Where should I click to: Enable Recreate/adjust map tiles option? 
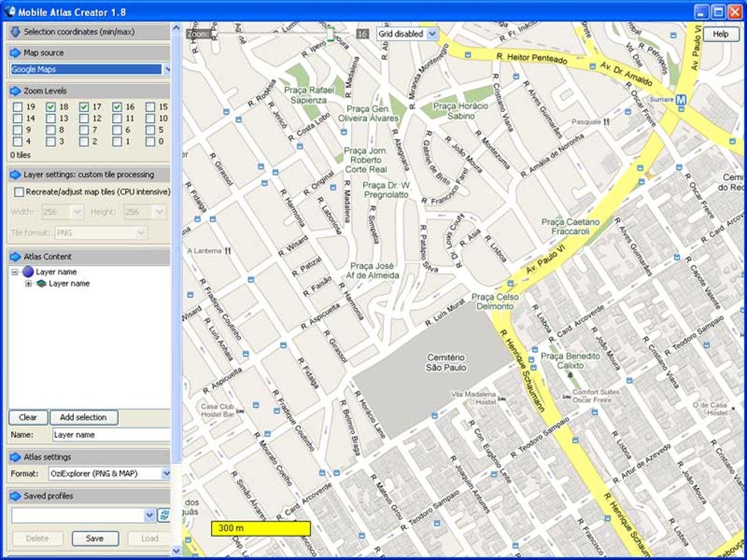click(x=19, y=193)
